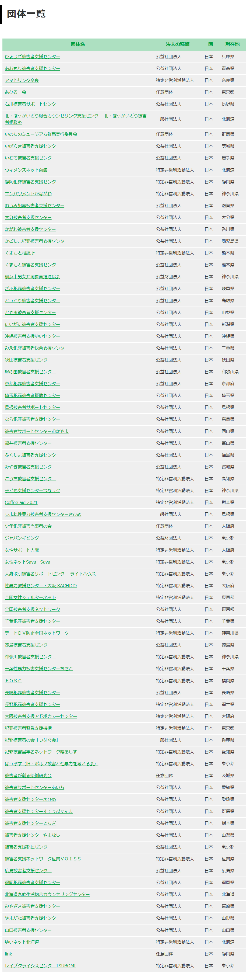Viewport: 247px width, 980px height.
Task: Click the アットリンク奈良 link
Action: pyautogui.click(x=22, y=80)
